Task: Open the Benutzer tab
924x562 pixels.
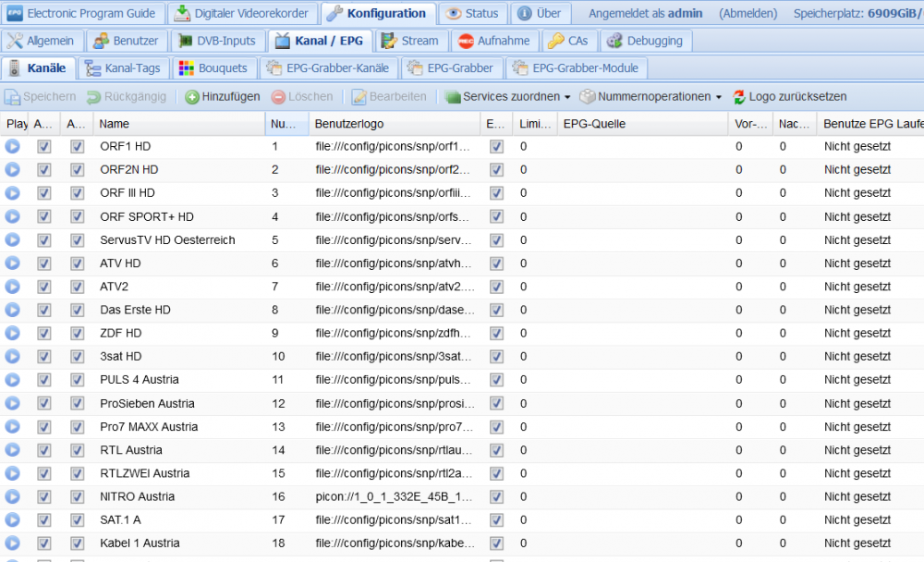Action: [x=126, y=41]
